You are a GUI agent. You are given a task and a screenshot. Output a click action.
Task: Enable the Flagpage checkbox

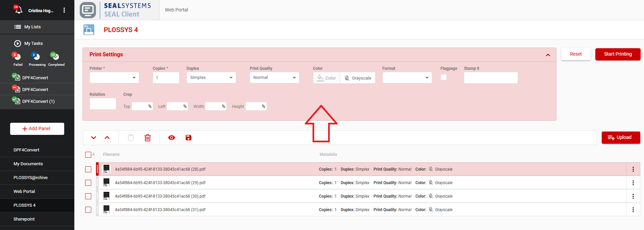(444, 78)
